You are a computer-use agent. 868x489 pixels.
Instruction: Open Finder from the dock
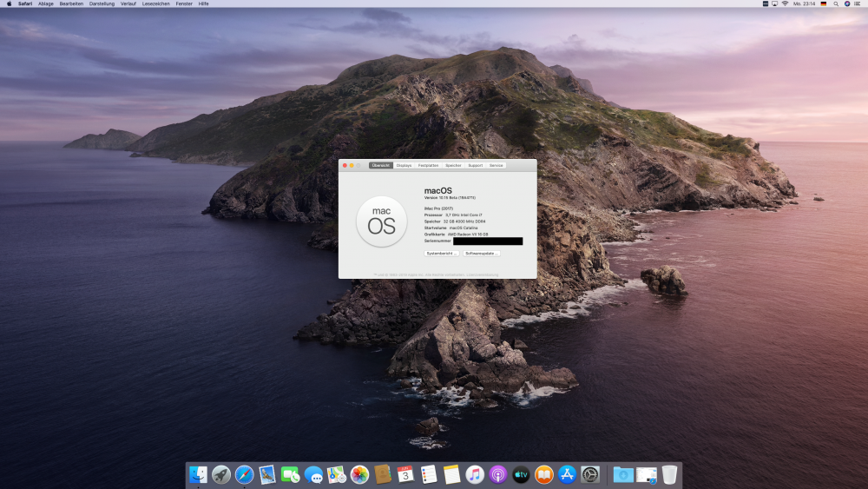point(198,474)
